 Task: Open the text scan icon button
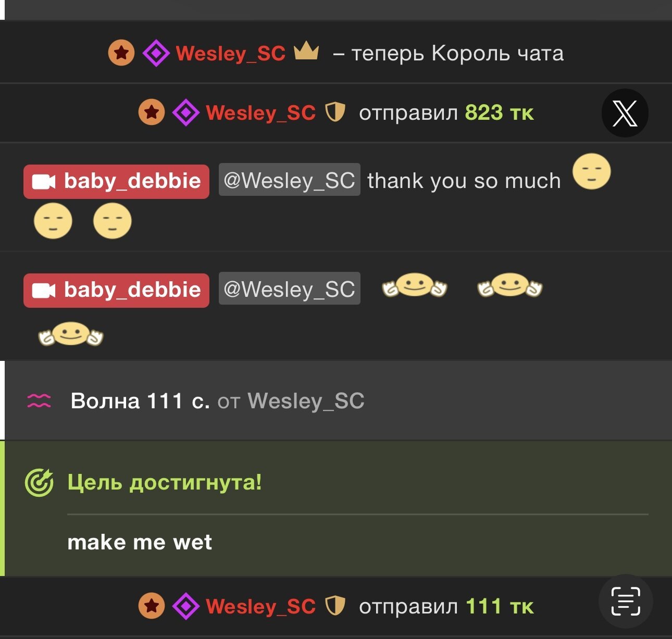point(625,601)
